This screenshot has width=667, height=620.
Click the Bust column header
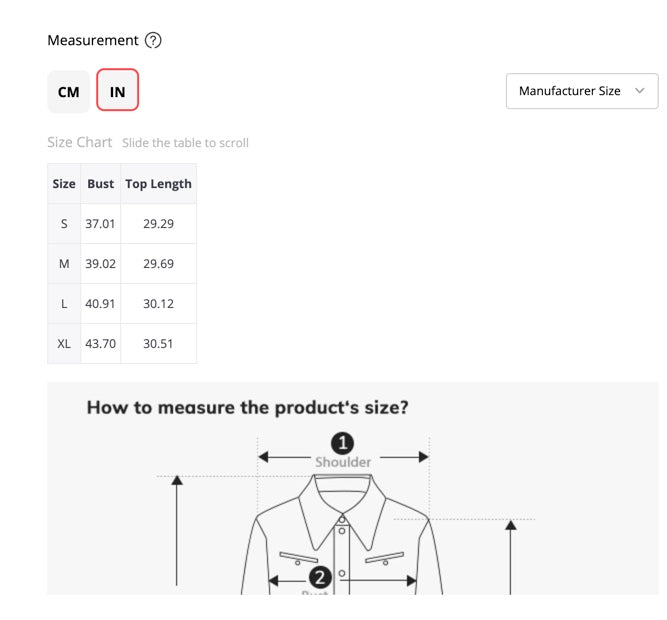[100, 184]
